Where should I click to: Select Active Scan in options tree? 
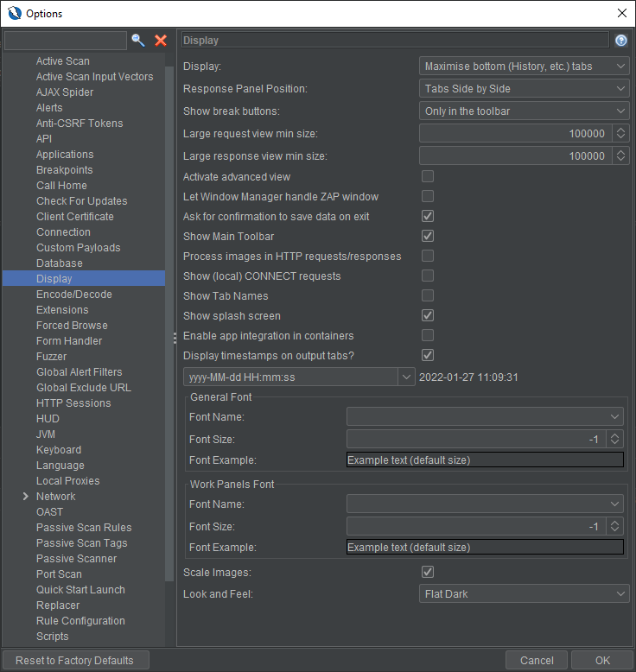pyautogui.click(x=62, y=60)
